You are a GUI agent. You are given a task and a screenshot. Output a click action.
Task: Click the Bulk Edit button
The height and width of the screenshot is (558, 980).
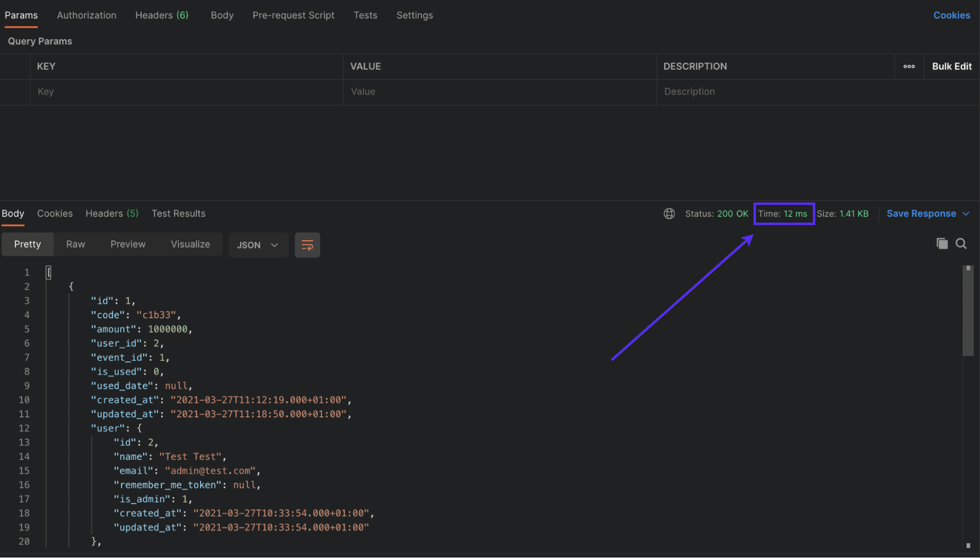click(x=951, y=66)
